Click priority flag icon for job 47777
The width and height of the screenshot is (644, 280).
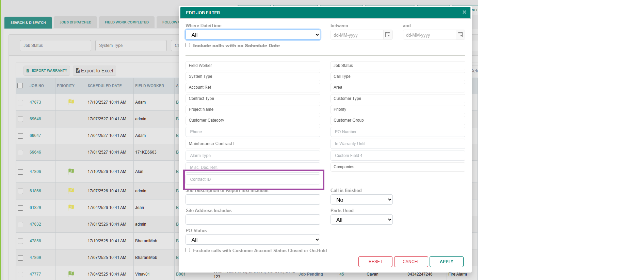(x=71, y=274)
